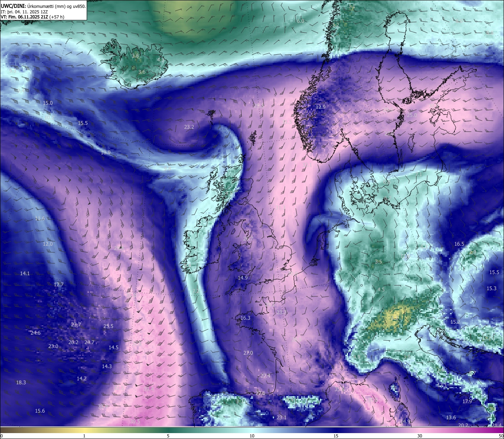The width and height of the screenshot is (504, 439).
Task: Click the 15.2 value over the Adriatic
Action: pyautogui.click(x=455, y=322)
